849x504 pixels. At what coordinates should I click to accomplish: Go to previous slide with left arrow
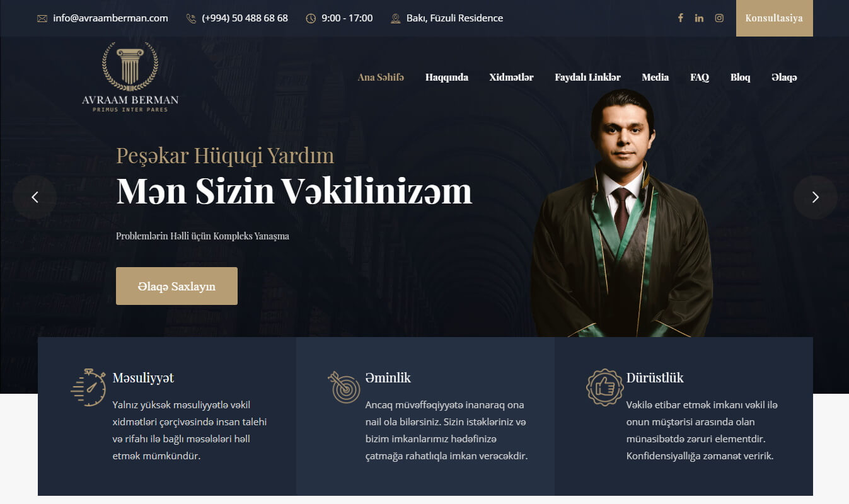(35, 197)
